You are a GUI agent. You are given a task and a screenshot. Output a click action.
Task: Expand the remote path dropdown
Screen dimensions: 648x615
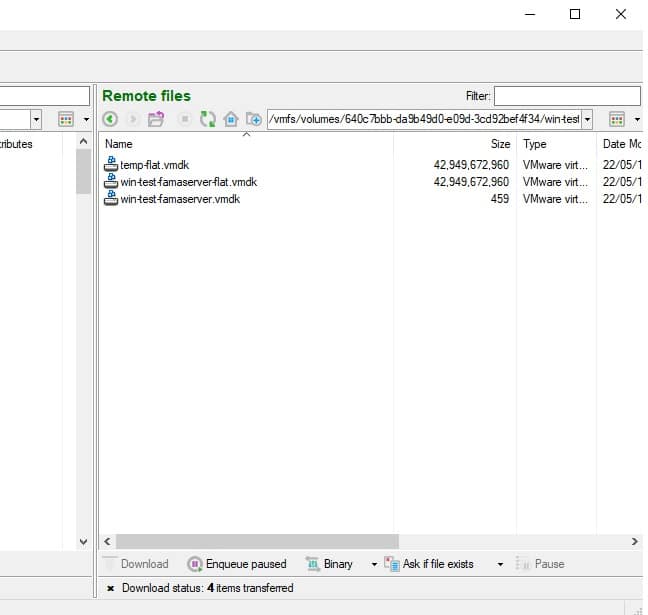click(x=587, y=119)
